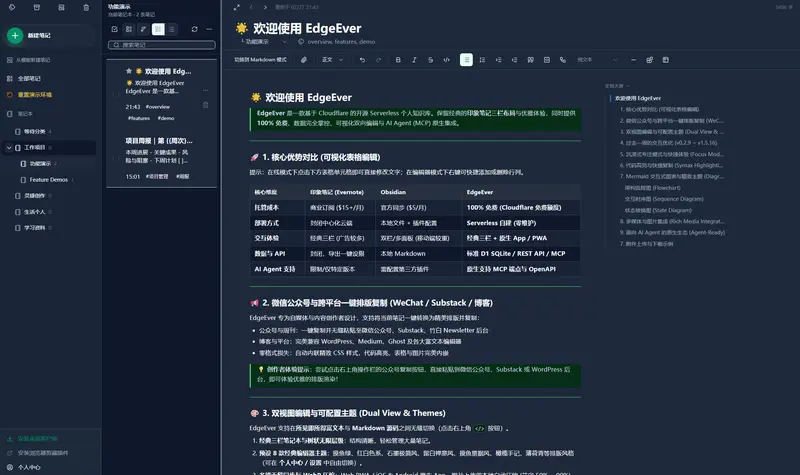Click the #demo tag on the first note
This screenshot has width=800, height=475.
point(166,118)
